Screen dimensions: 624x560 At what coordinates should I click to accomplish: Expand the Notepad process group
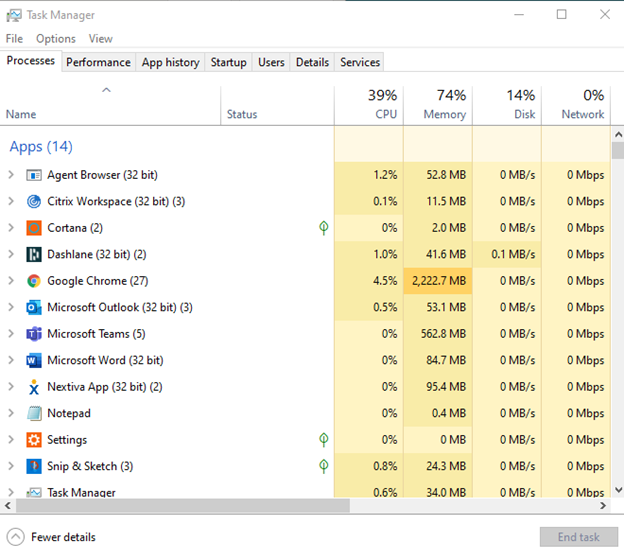point(11,413)
